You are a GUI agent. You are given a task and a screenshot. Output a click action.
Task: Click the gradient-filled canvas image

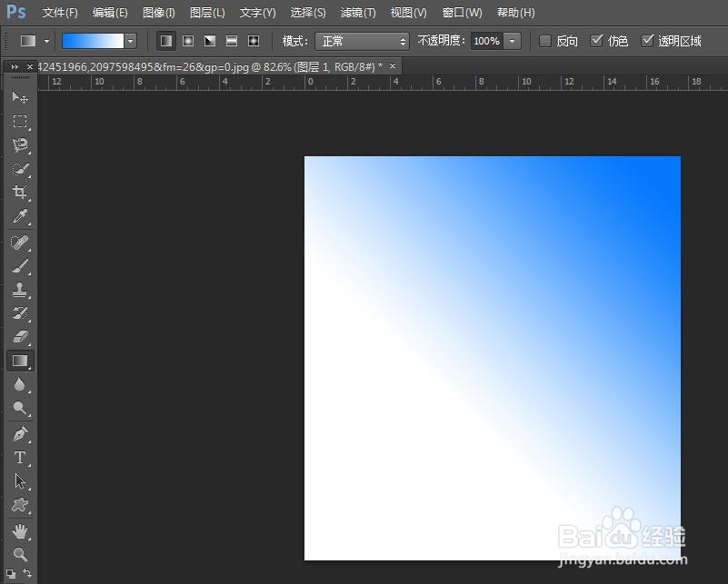[x=492, y=358]
